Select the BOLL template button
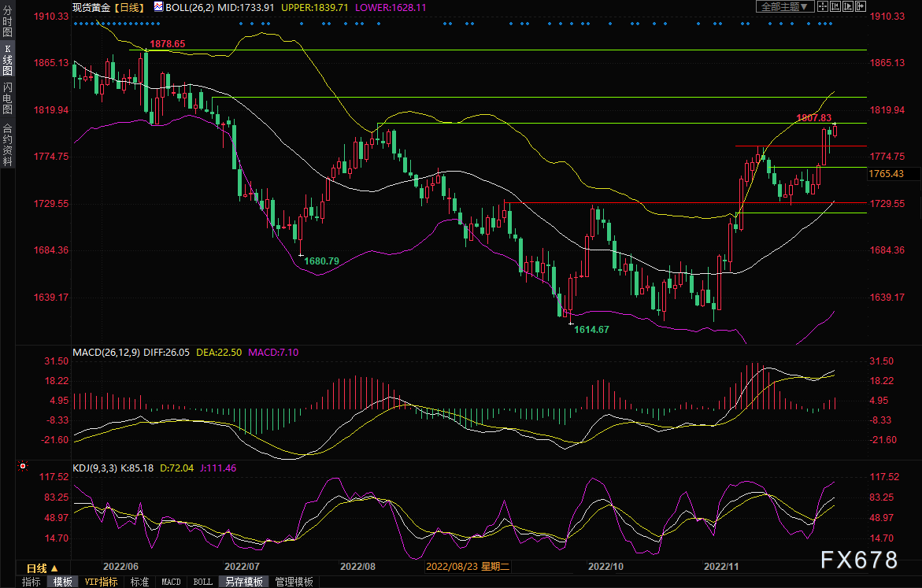This screenshot has width=922, height=588. 202,582
